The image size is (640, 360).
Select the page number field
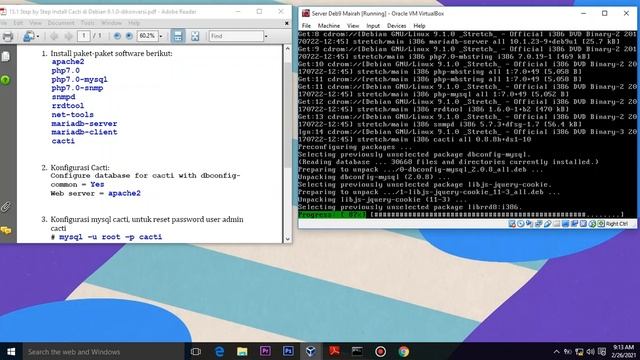[84, 36]
